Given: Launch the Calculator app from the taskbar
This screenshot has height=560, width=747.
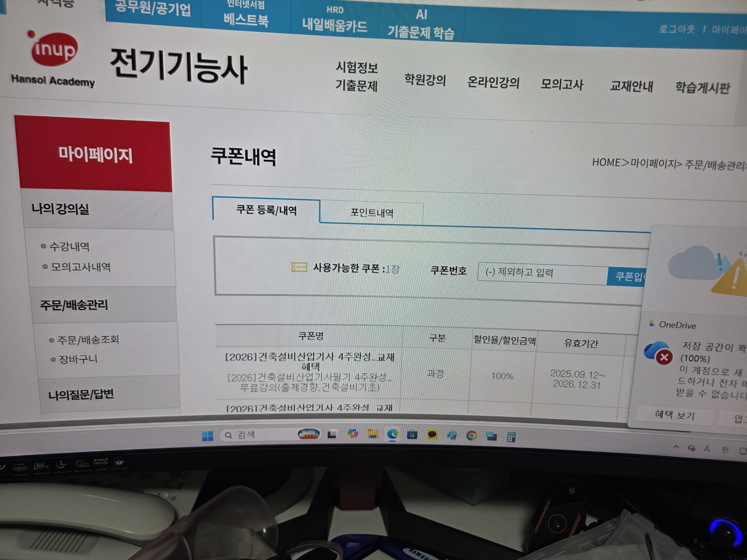Looking at the screenshot, I should [511, 437].
